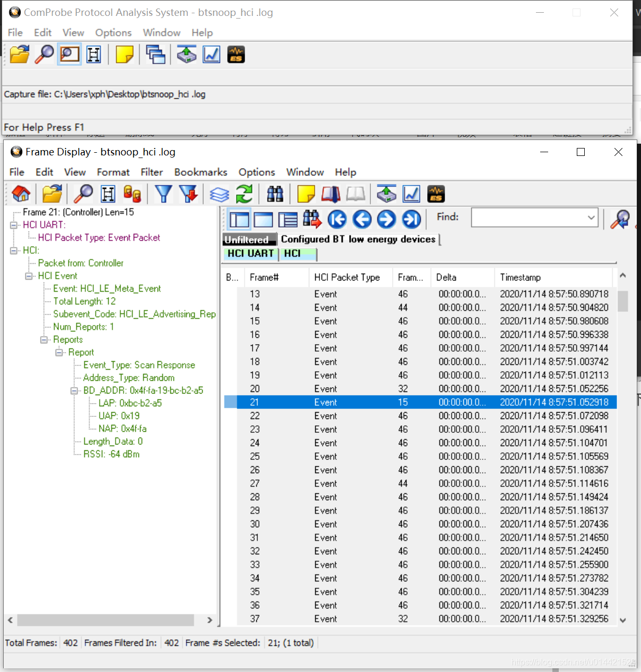
Task: Select frame 22 row in frame list
Action: coord(420,416)
